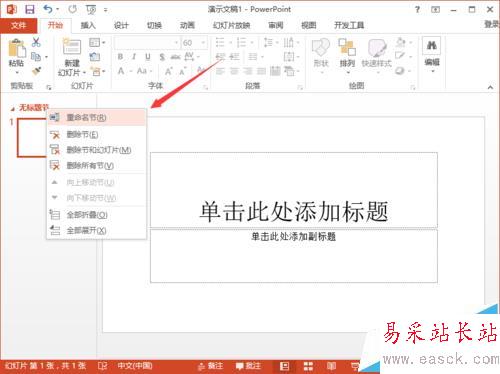Open font name combo box
The width and height of the screenshot is (500, 374).
click(x=147, y=43)
